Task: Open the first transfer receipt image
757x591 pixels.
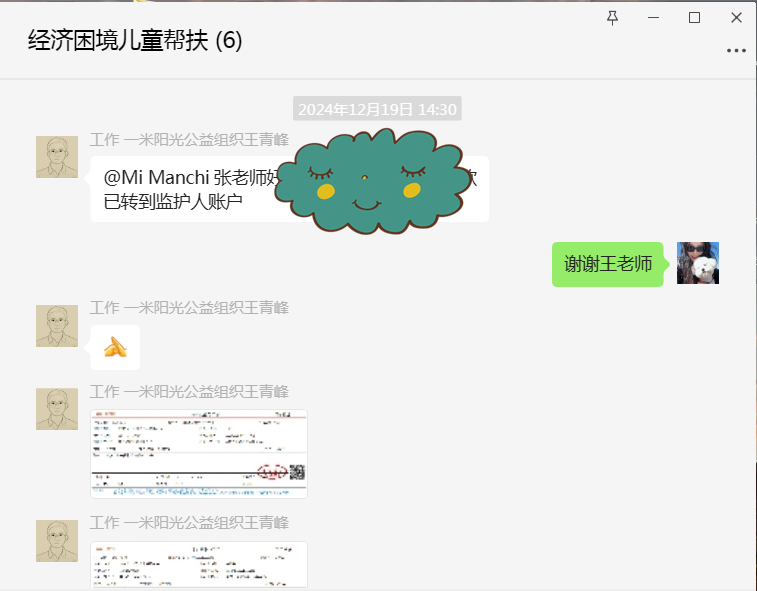Action: [x=199, y=453]
